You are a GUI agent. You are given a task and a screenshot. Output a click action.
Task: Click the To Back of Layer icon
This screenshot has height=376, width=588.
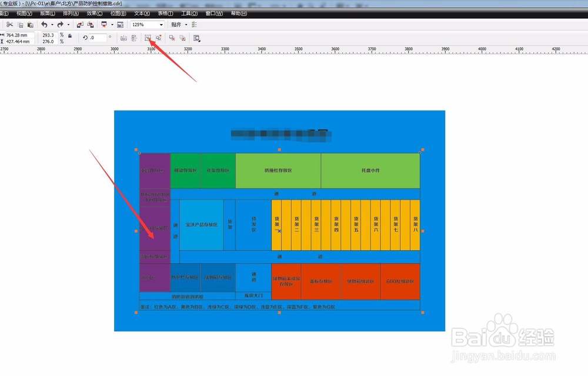(183, 38)
